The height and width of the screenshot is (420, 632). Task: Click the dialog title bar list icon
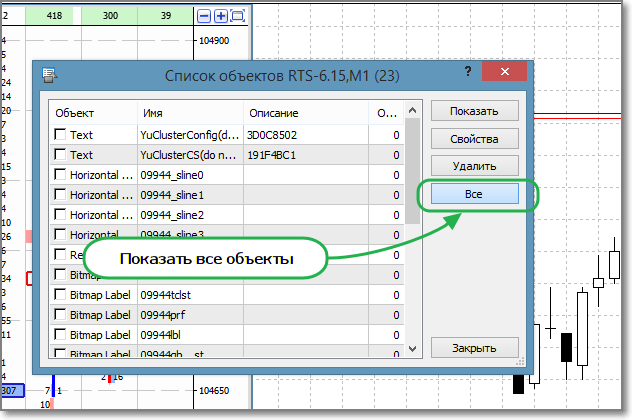pyautogui.click(x=50, y=75)
